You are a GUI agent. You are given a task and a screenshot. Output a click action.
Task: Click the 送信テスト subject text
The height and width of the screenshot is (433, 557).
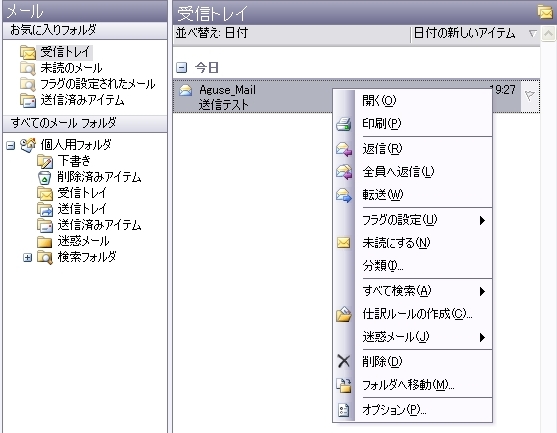(x=223, y=105)
